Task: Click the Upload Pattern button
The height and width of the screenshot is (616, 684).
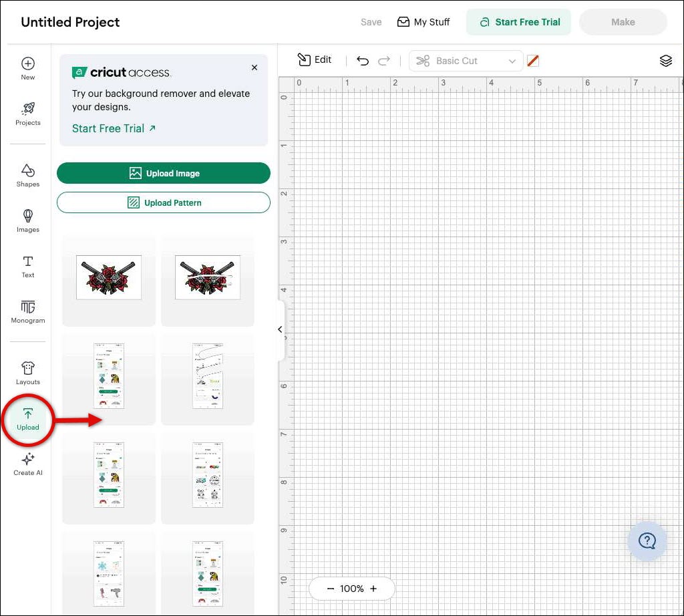Action: 164,202
